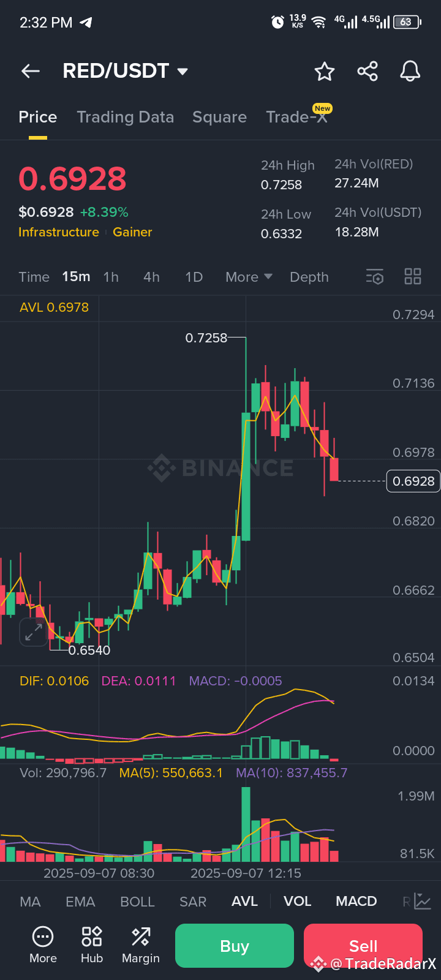Screen dimensions: 441x980
Task: Toggle the AVL indicator
Action: pos(244,901)
